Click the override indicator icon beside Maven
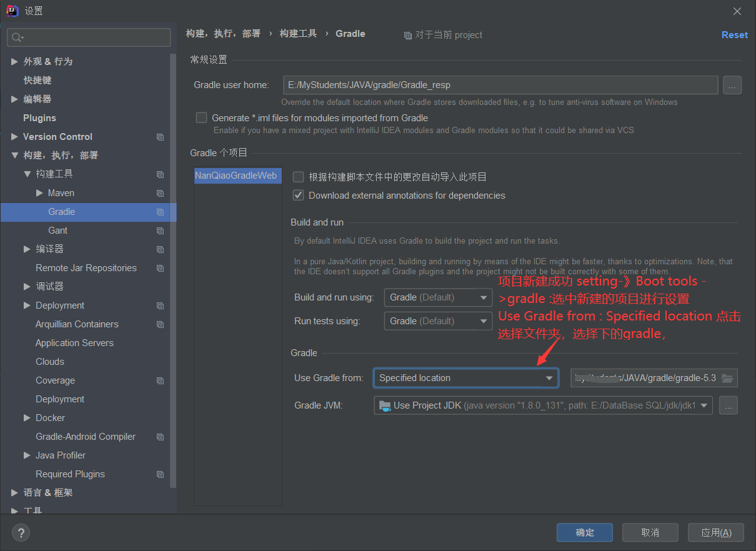Screen dimensions: 756x551 160,193
